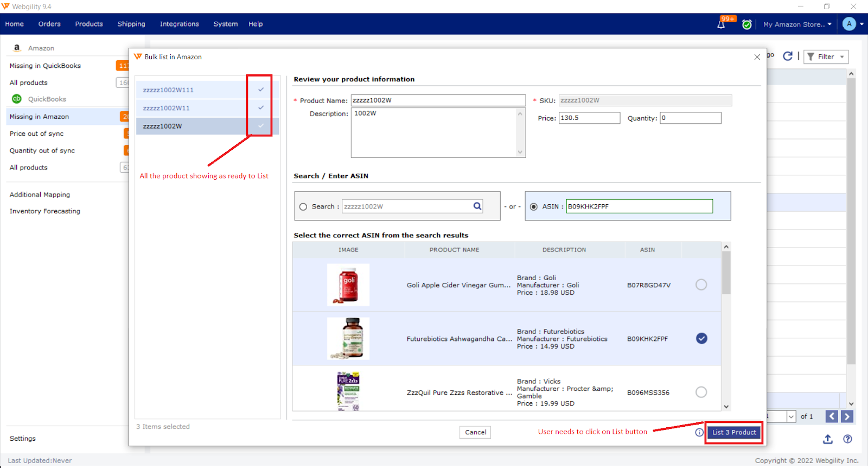Go to previous page arrow
868x468 pixels.
tap(832, 416)
